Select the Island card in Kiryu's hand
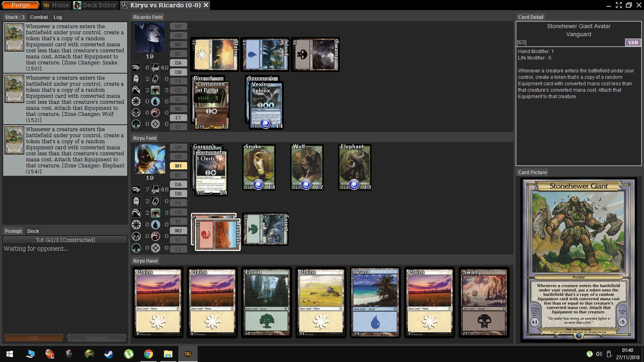Viewport: 644px width, 362px height. [375, 302]
